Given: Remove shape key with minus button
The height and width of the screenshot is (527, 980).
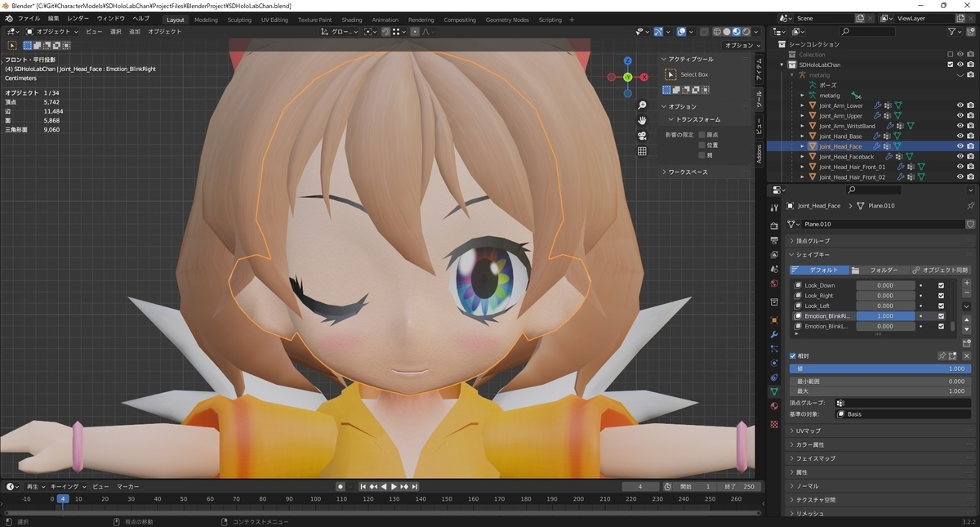Looking at the screenshot, I should (x=967, y=292).
